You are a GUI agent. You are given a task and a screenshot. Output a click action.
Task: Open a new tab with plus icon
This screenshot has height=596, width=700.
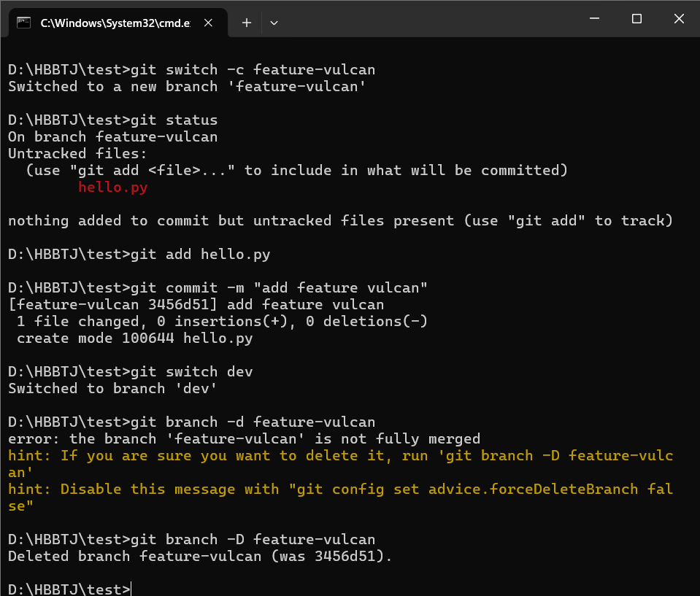[247, 23]
